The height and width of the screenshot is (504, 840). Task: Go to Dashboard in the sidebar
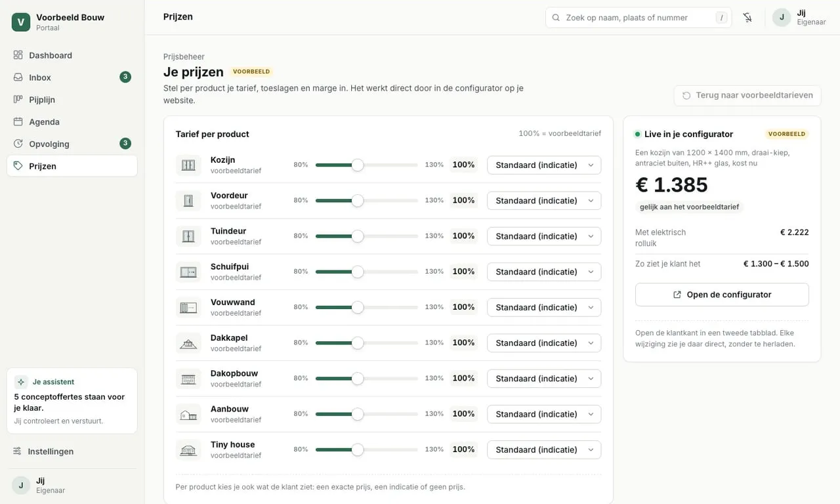(72, 55)
